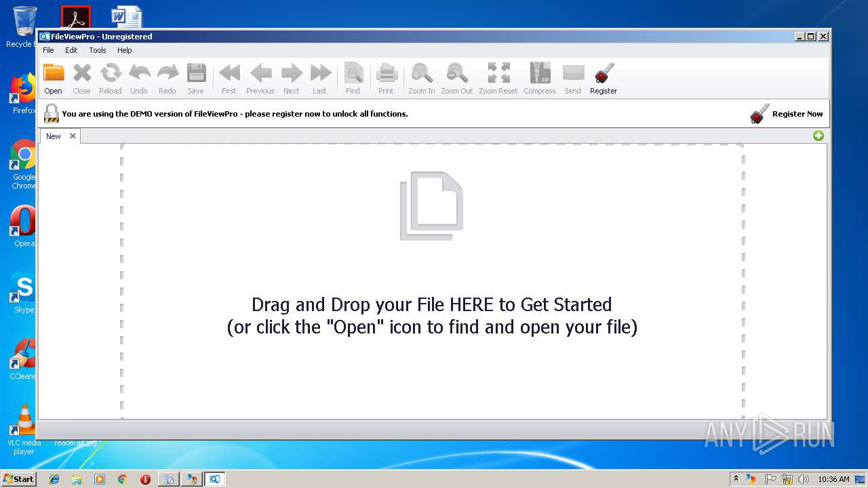
Task: Click the clock showing 10:36 AM
Action: coord(833,479)
